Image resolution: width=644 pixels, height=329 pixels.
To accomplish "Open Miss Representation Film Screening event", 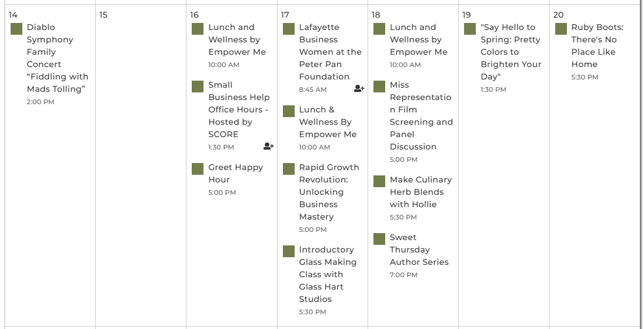I will 421,115.
